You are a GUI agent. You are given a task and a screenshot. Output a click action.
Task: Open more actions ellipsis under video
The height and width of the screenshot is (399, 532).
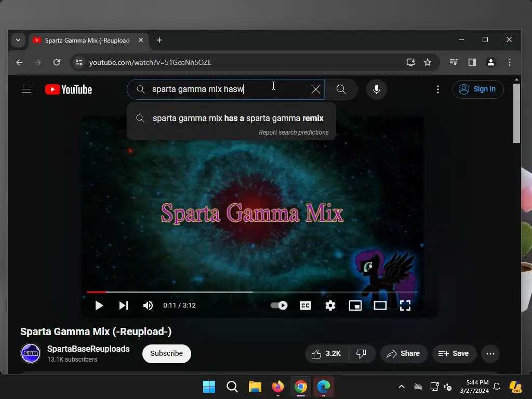coord(490,353)
